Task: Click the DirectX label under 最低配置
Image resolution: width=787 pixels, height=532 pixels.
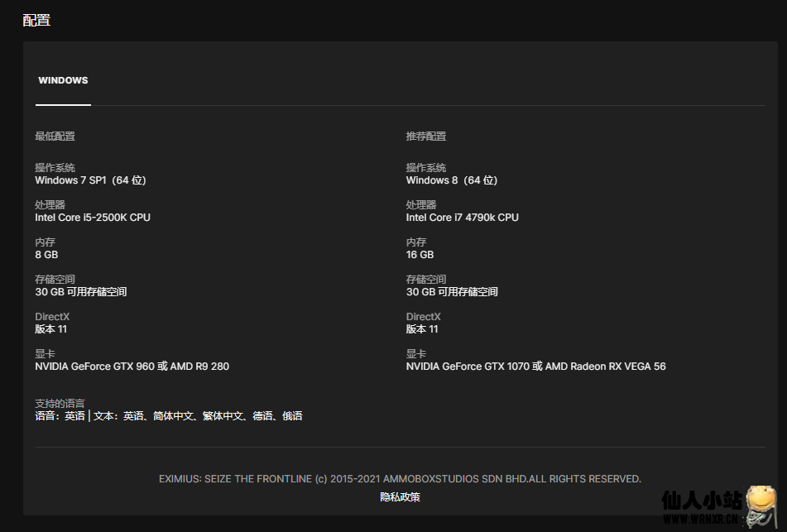Action: pyautogui.click(x=52, y=317)
